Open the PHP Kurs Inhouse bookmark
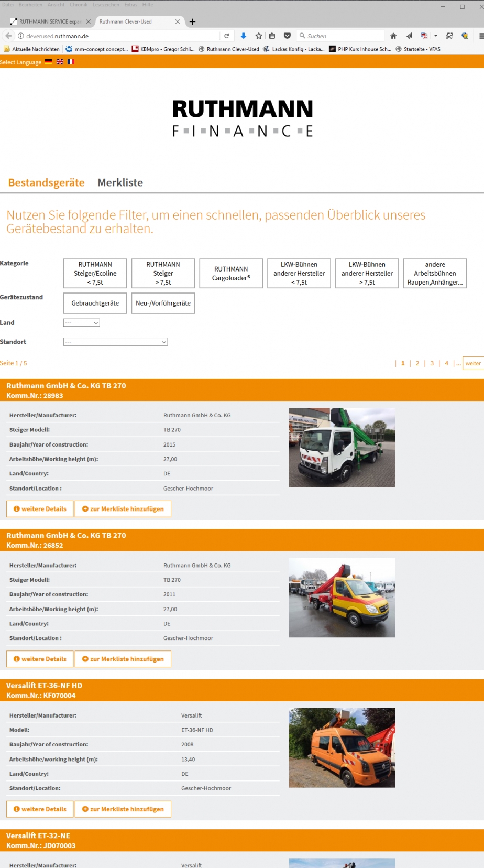Image resolution: width=484 pixels, height=868 pixels. click(360, 49)
